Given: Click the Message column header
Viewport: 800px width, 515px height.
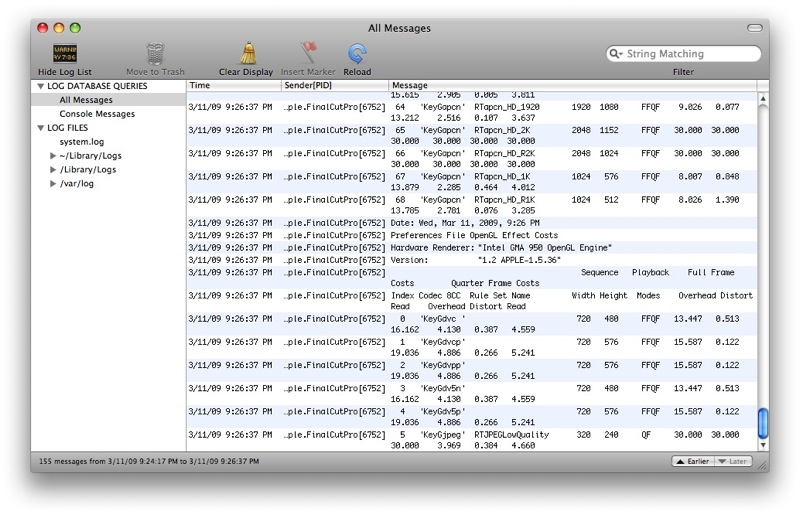Looking at the screenshot, I should (572, 85).
